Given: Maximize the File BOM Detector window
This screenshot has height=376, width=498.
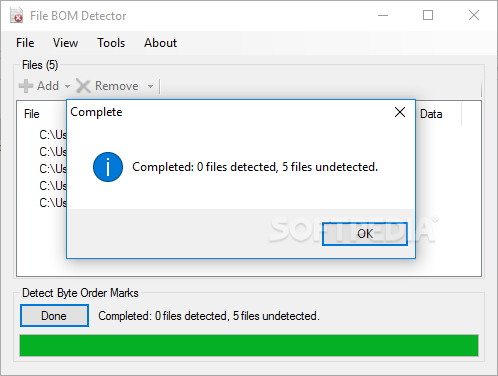Looking at the screenshot, I should click(428, 15).
